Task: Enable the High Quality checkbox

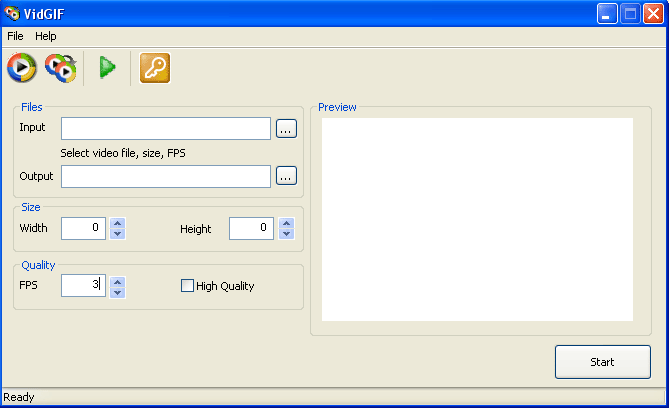Action: tap(187, 286)
